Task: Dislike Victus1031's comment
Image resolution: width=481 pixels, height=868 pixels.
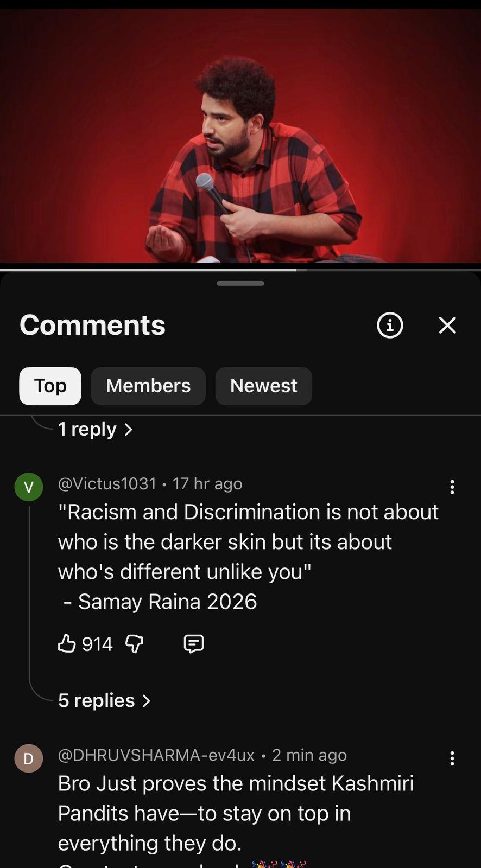Action: pos(134,644)
